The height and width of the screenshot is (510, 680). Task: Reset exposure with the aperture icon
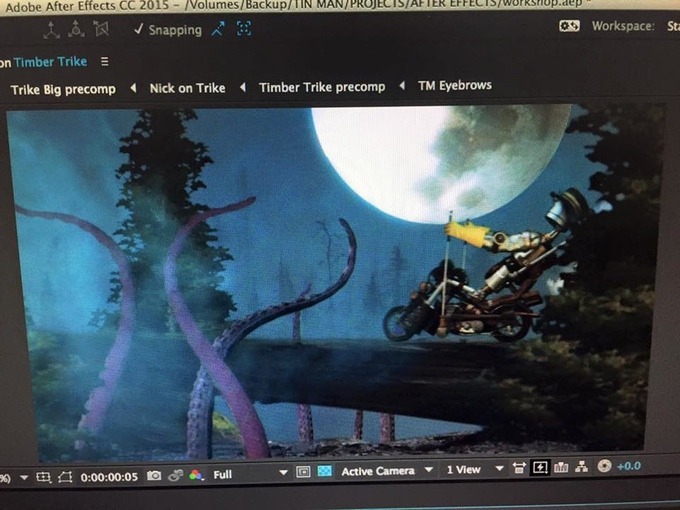click(x=604, y=466)
